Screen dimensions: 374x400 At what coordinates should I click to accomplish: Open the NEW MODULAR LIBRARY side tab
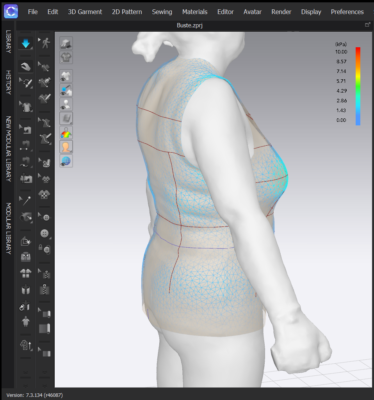[x=8, y=149]
